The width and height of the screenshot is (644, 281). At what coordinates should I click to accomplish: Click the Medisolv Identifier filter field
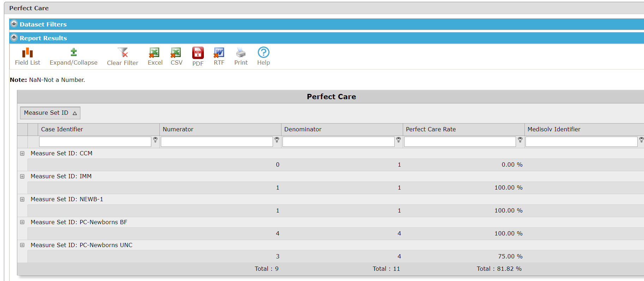[x=581, y=142]
